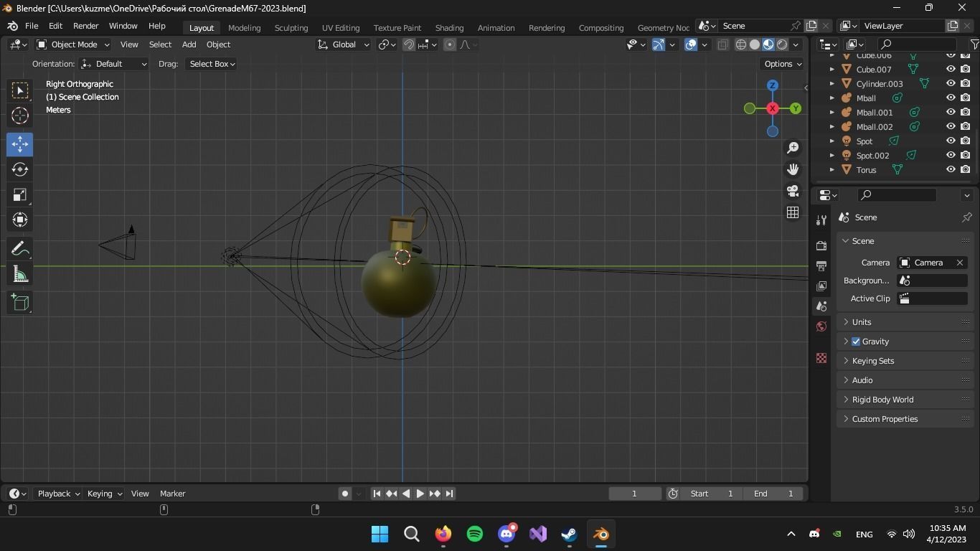Pick the Measure tool
The height and width of the screenshot is (551, 980).
click(x=20, y=274)
